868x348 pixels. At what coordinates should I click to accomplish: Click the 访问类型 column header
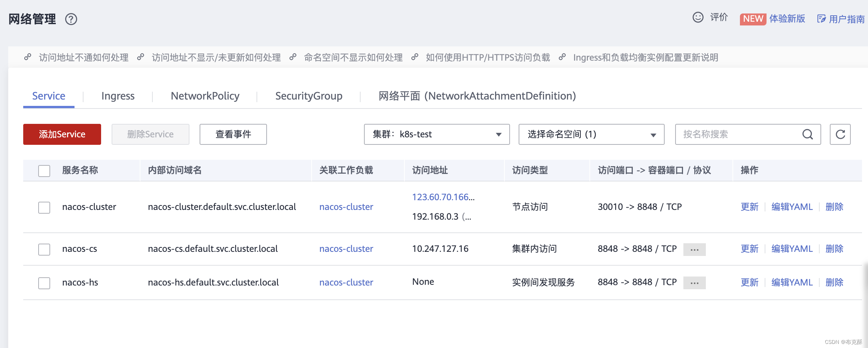[530, 170]
